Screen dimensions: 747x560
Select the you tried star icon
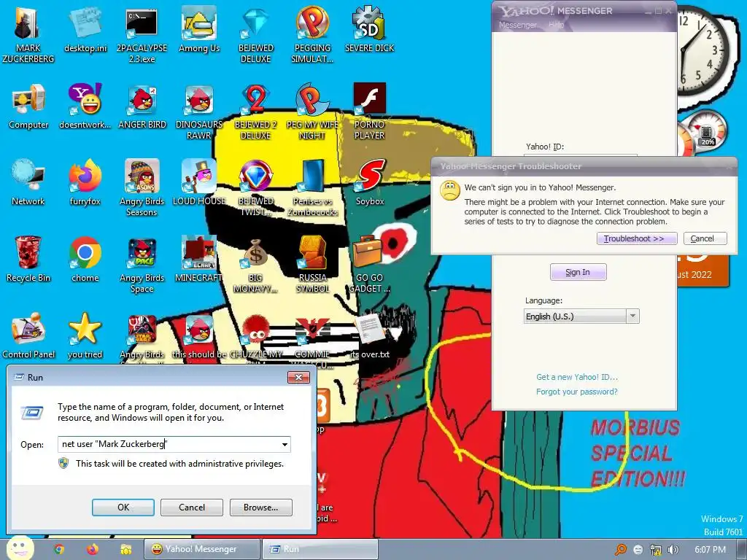pos(85,329)
